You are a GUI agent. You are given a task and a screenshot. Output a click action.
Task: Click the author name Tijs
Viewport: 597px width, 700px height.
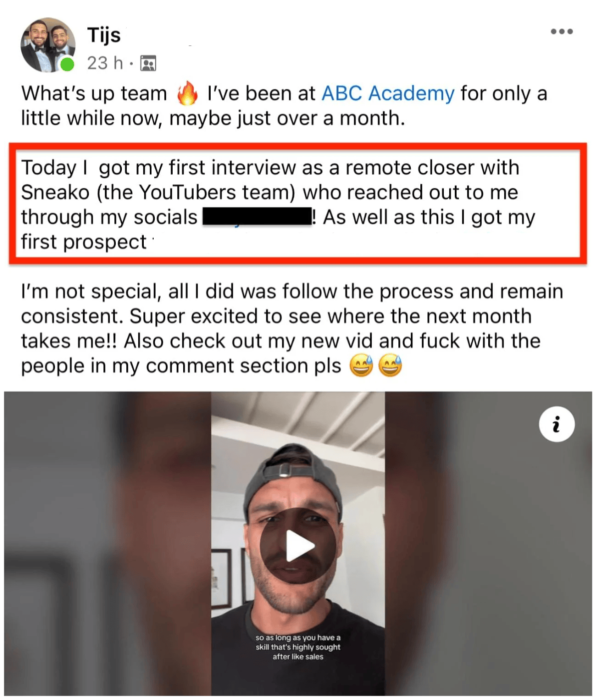tap(104, 35)
